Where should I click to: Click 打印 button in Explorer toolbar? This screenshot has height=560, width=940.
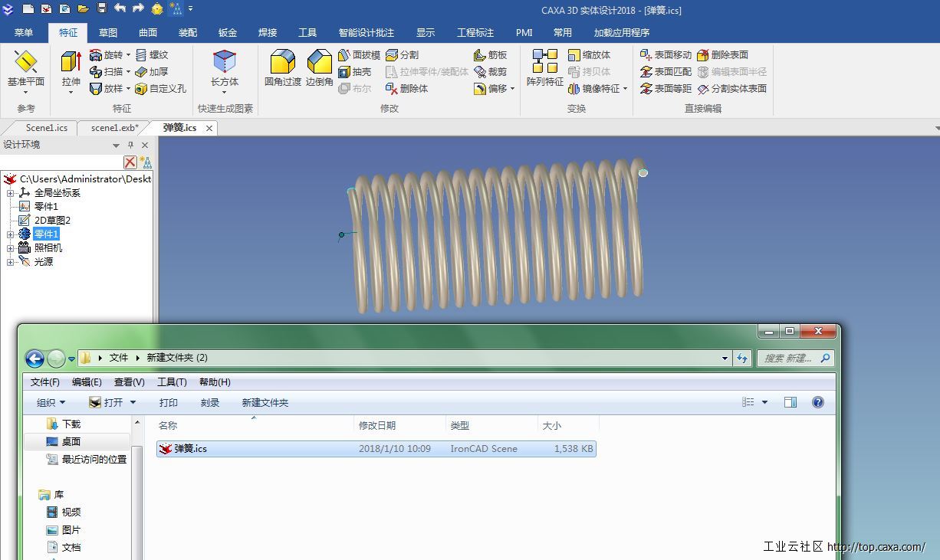169,402
